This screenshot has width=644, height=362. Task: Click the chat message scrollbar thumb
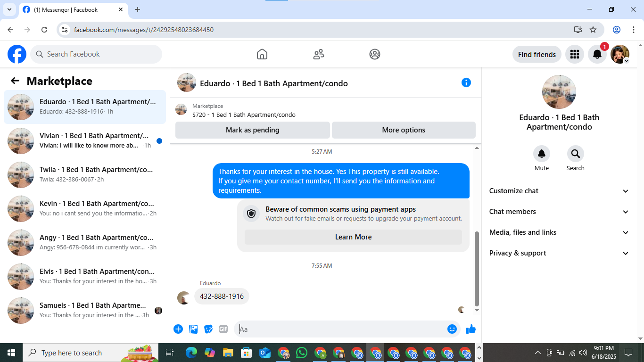477,269
